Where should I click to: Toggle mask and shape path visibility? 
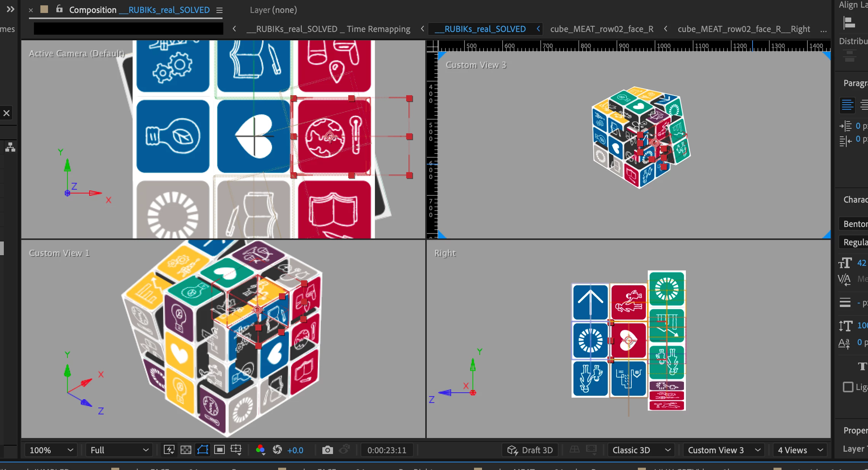pyautogui.click(x=203, y=450)
